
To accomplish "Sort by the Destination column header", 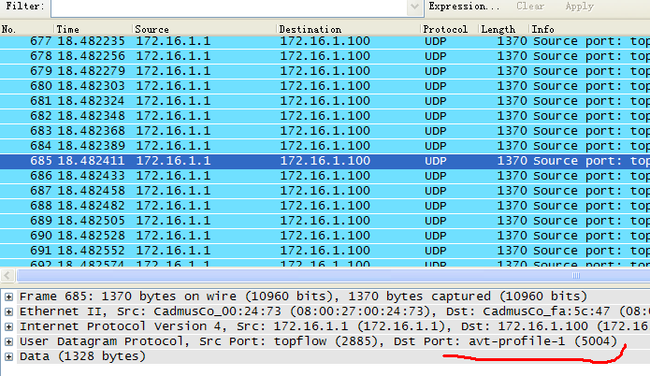I will point(349,29).
